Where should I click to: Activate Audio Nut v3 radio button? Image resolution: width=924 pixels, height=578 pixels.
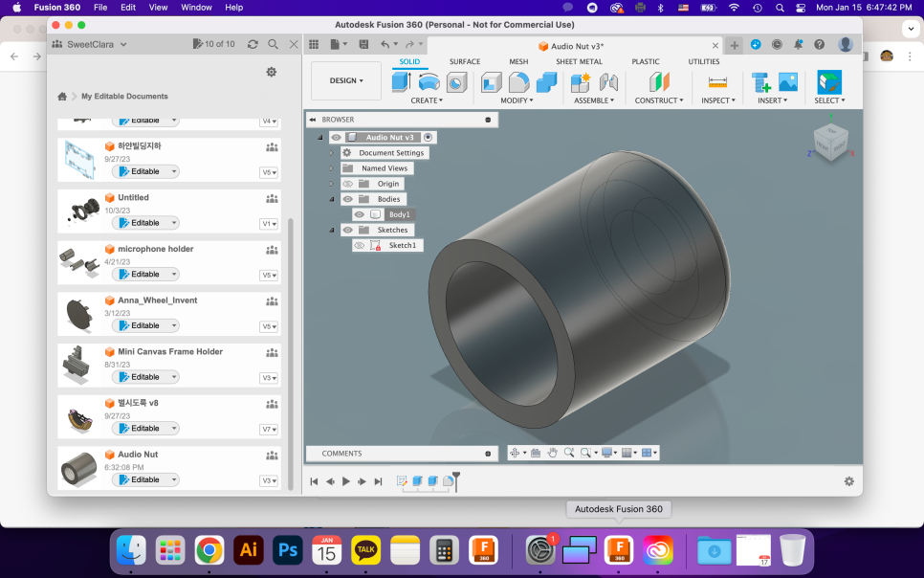click(429, 138)
